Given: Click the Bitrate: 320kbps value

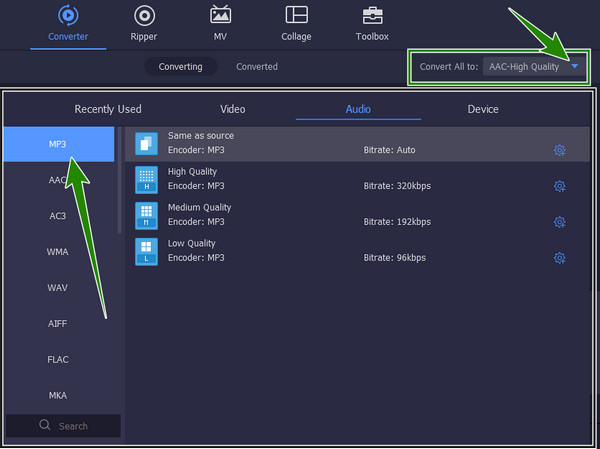Looking at the screenshot, I should [397, 186].
